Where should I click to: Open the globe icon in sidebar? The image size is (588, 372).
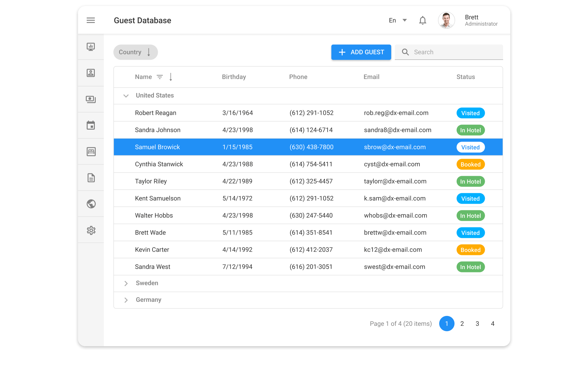click(x=91, y=204)
